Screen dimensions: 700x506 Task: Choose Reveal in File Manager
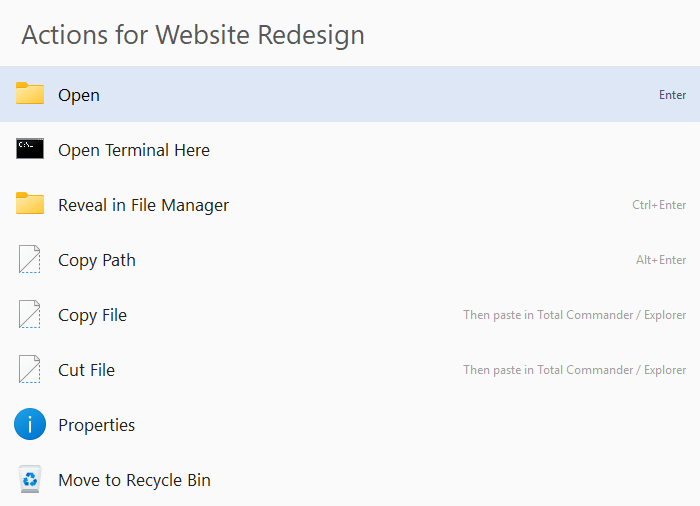click(350, 205)
